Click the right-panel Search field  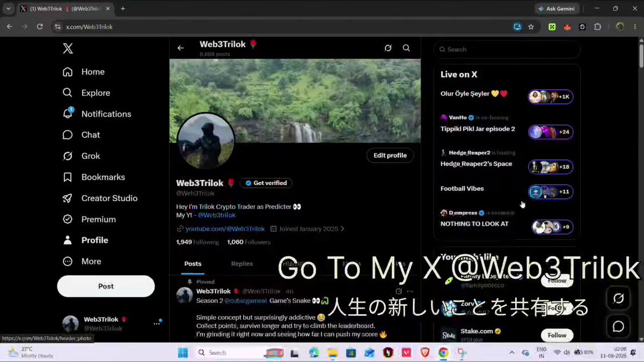pyautogui.click(x=507, y=49)
